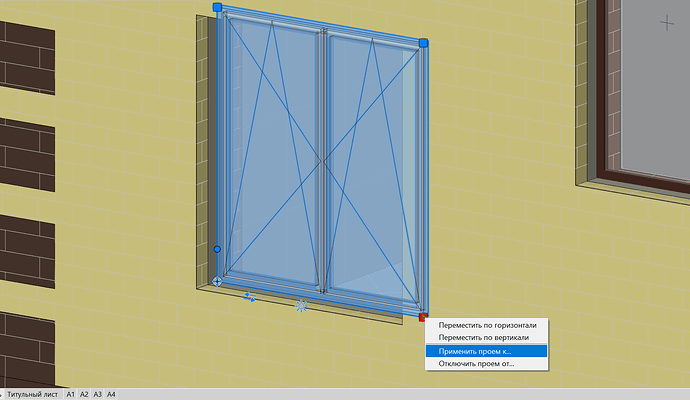Switch to the A3 sheet tab

pos(98,394)
